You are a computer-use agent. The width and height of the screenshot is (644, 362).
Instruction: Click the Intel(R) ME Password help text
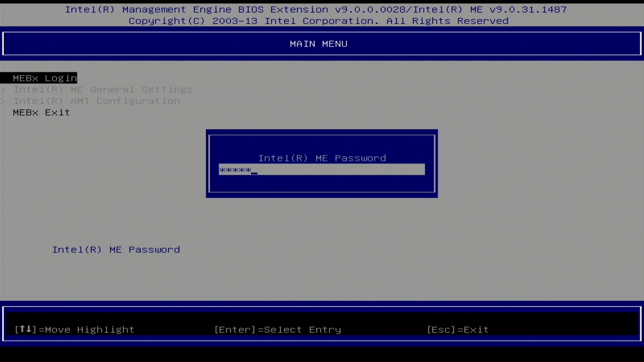[116, 250]
